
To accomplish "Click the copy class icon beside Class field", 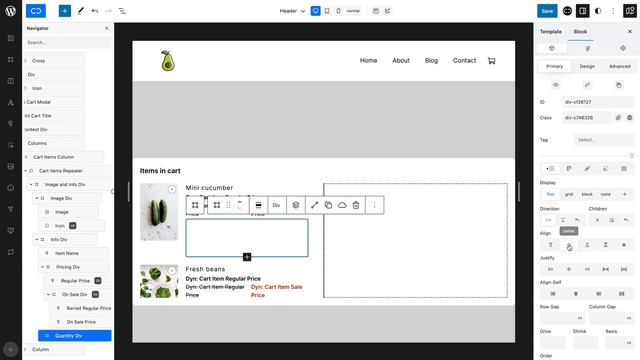I will pyautogui.click(x=618, y=118).
